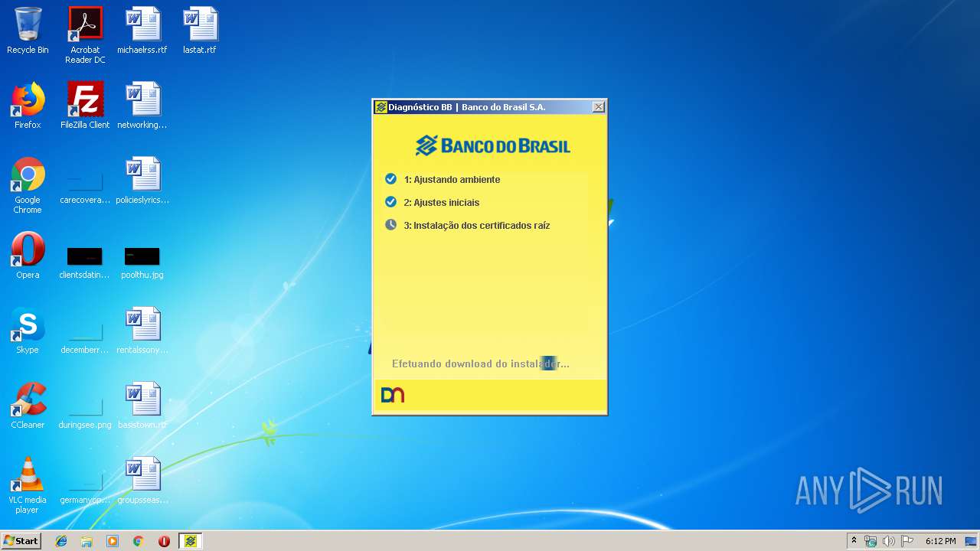The width and height of the screenshot is (980, 551).
Task: Select the lastat.rtf document icon
Action: pyautogui.click(x=200, y=31)
